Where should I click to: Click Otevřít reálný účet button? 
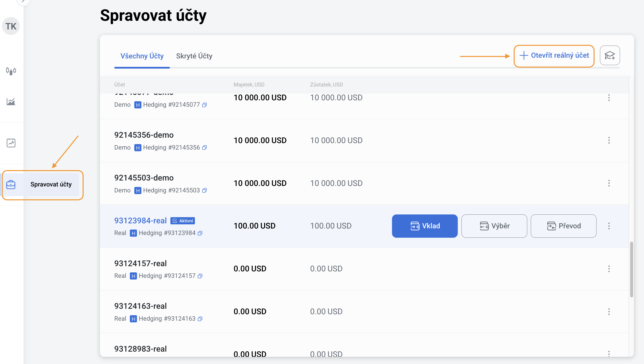pyautogui.click(x=554, y=55)
